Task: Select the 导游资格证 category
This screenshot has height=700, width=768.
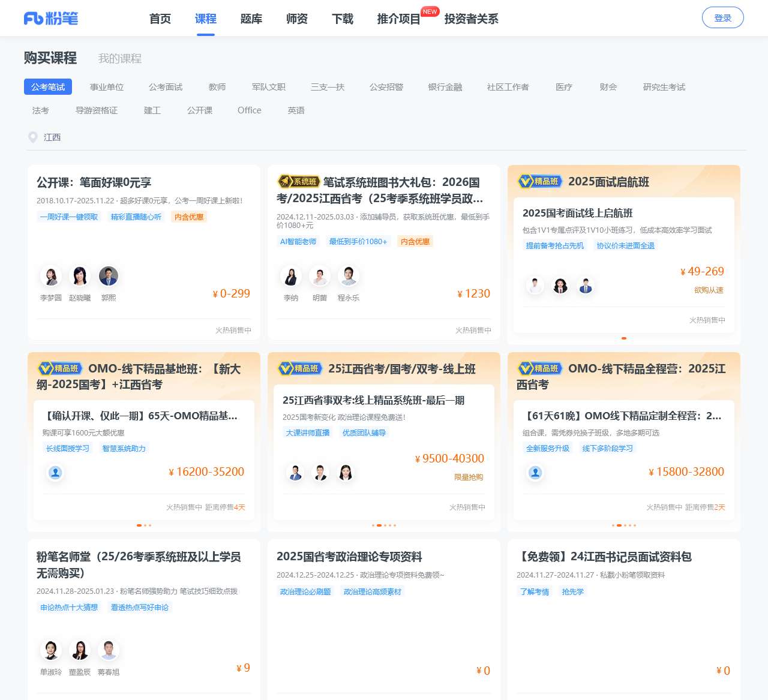Action: pyautogui.click(x=97, y=110)
